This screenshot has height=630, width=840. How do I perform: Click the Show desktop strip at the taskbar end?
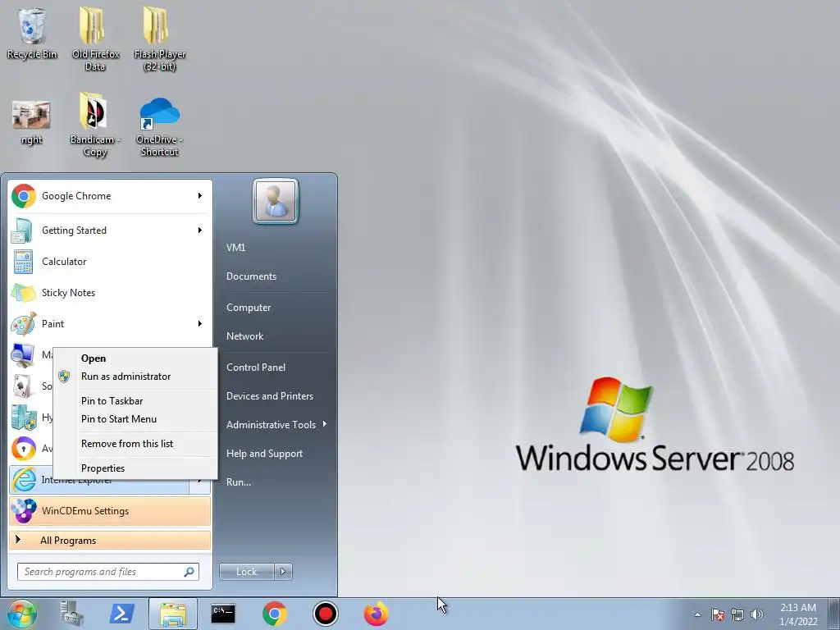pyautogui.click(x=833, y=614)
